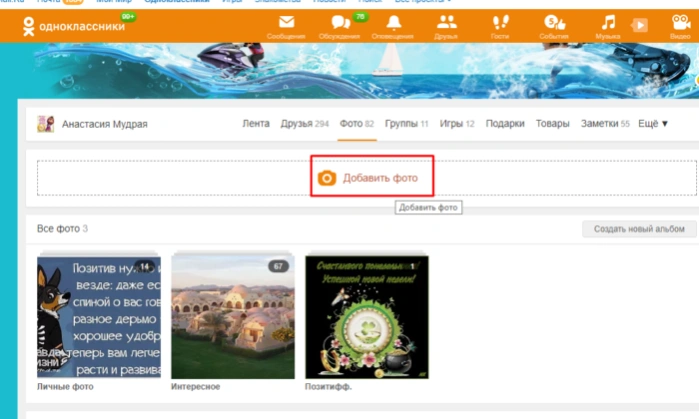Click the Все фото 3 heading
Image resolution: width=699 pixels, height=419 pixels.
62,229
